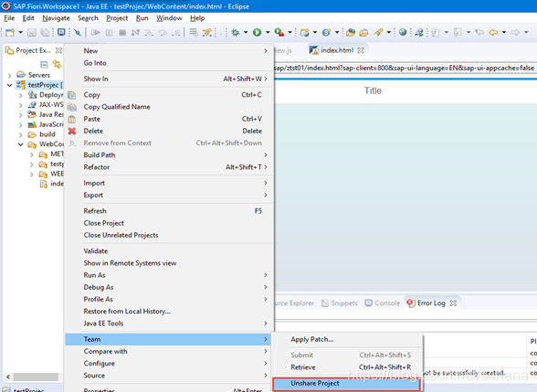Open the Window menu

click(x=169, y=18)
